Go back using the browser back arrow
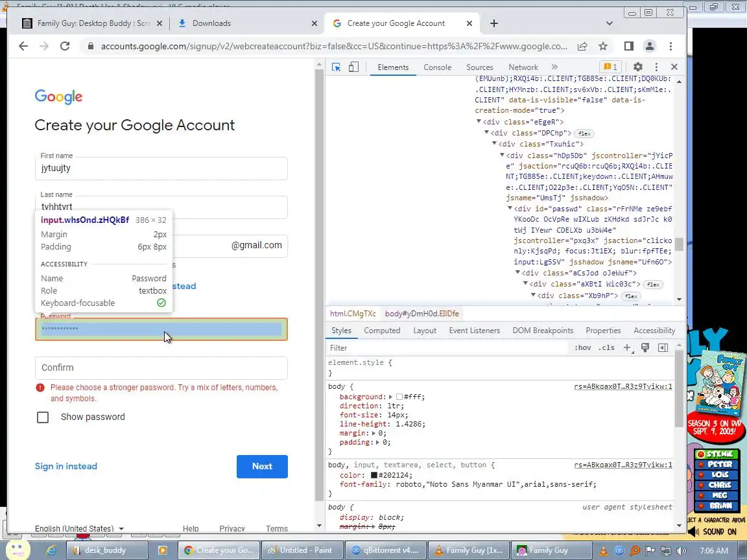Screen dimensions: 747x560 pyautogui.click(x=23, y=46)
